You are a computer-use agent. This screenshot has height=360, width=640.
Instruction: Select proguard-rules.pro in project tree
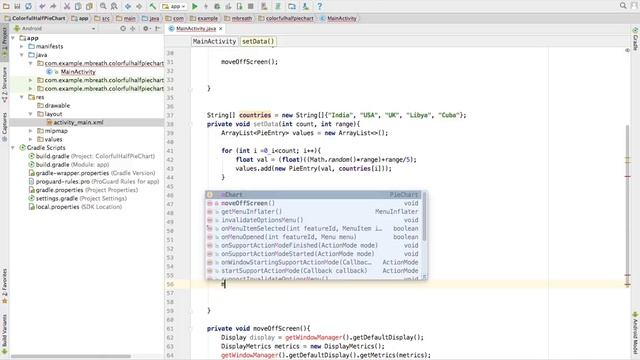pos(63,182)
